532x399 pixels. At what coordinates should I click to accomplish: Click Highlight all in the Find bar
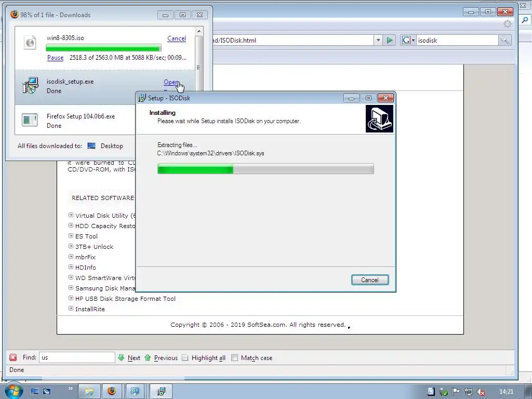208,357
